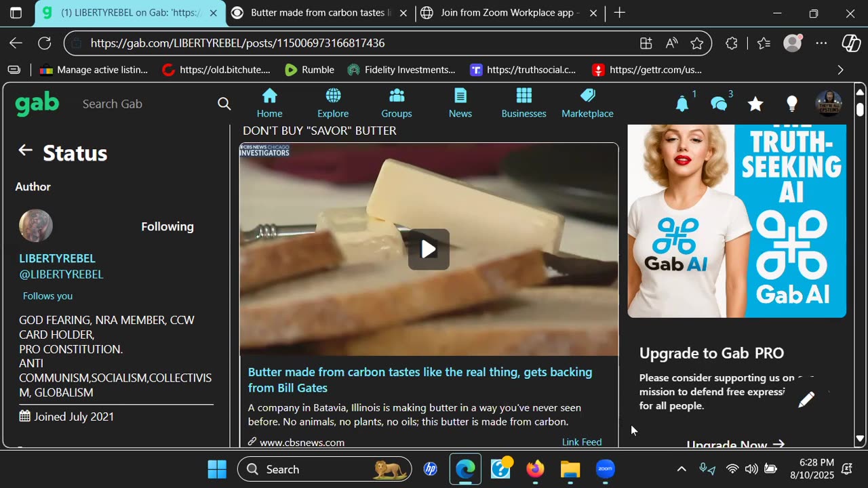This screenshot has width=868, height=488.
Task: Click the Gab search magnifier icon
Action: pyautogui.click(x=224, y=104)
